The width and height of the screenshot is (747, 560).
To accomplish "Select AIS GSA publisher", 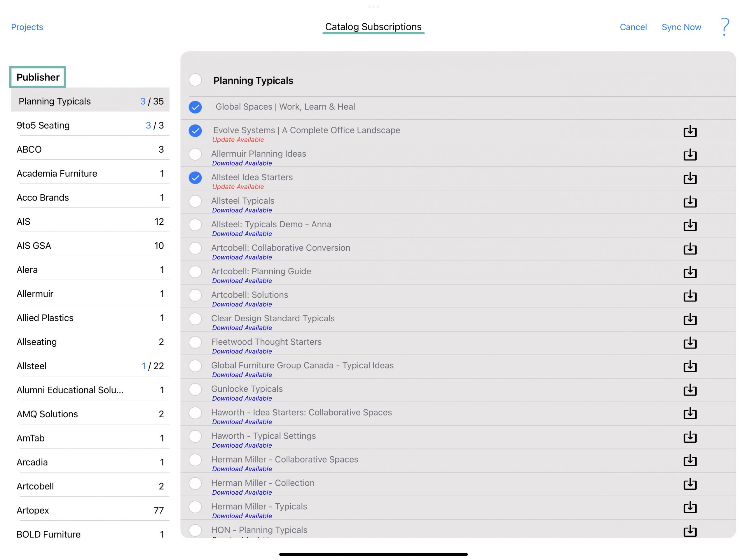I will coord(90,245).
